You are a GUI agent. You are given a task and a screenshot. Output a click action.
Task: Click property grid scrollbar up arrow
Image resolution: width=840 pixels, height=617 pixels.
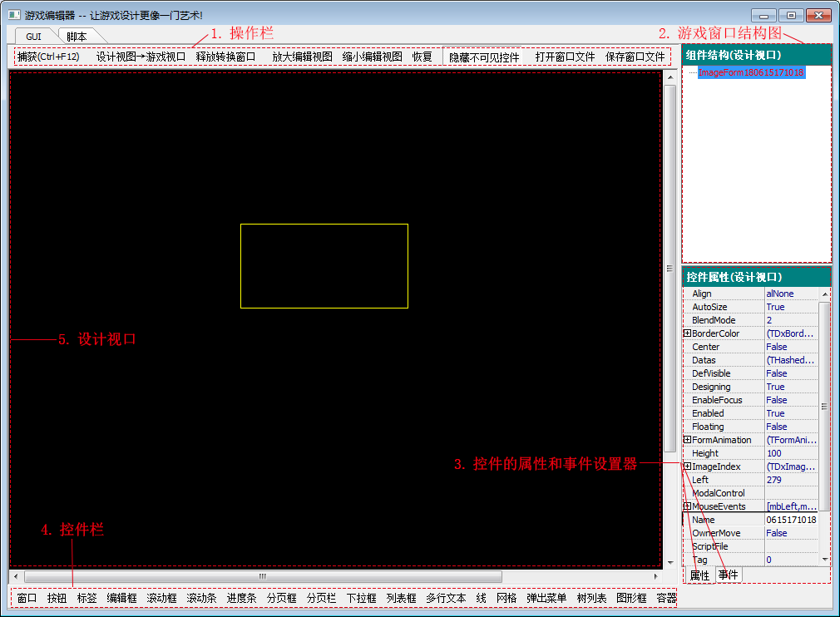click(x=825, y=294)
